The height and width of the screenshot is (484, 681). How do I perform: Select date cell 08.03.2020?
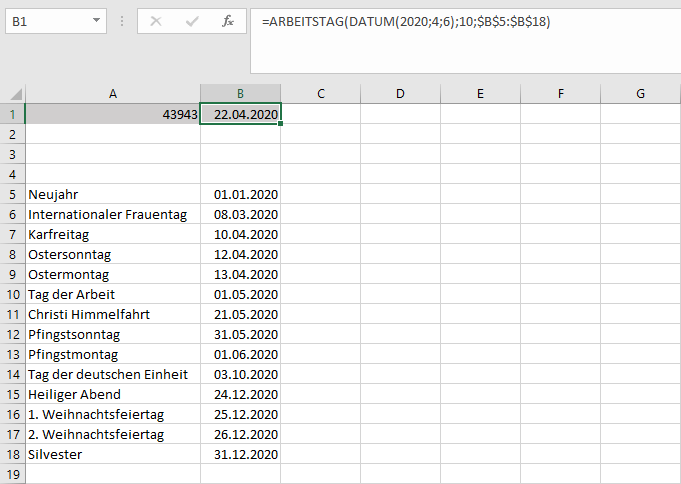pos(240,214)
